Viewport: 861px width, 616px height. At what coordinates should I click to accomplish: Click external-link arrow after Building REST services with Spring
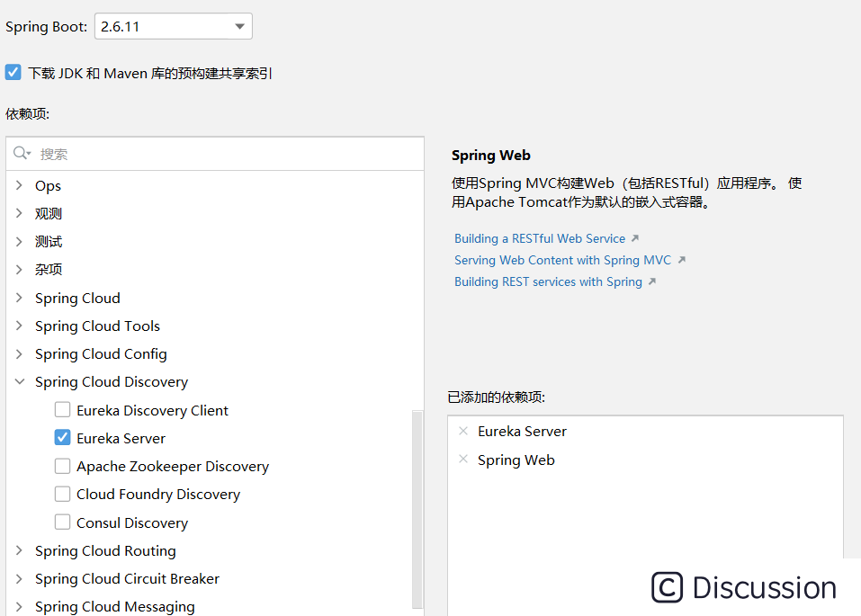point(650,281)
